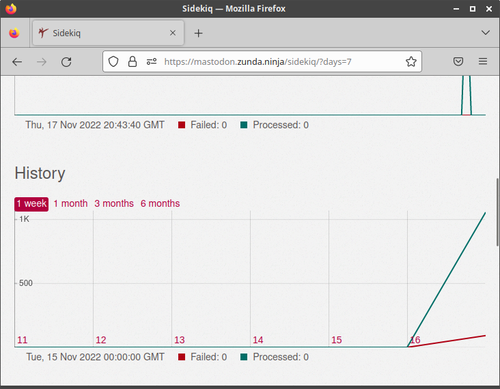Click the green Processed swatch in History legend
Screen dimensions: 500x389
pos(244,357)
